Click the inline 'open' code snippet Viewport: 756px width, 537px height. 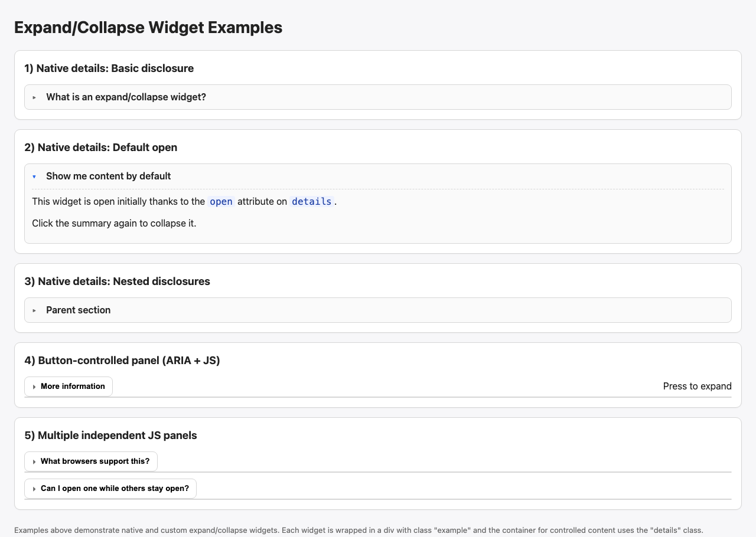[x=221, y=201]
